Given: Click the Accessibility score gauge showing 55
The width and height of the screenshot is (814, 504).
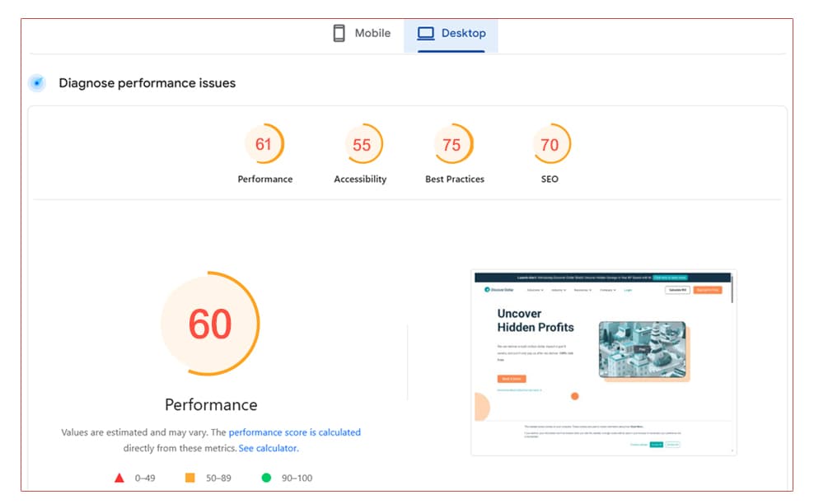Looking at the screenshot, I should [361, 144].
